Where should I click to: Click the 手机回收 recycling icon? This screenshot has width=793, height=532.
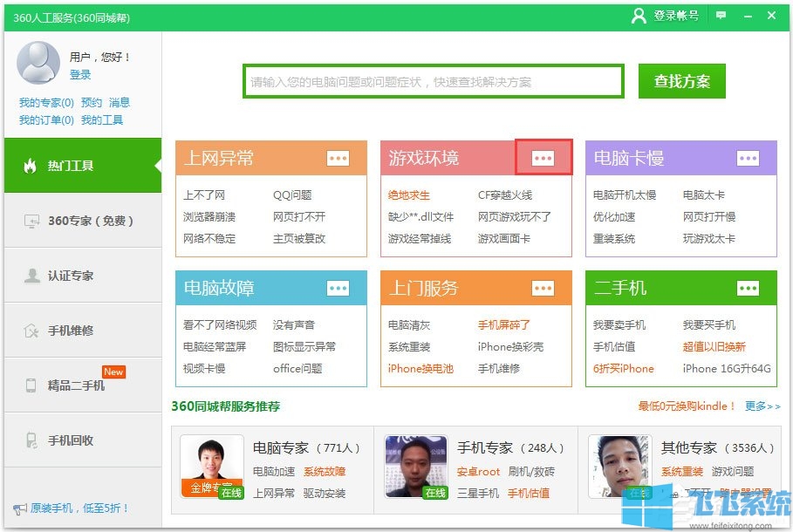coord(31,440)
